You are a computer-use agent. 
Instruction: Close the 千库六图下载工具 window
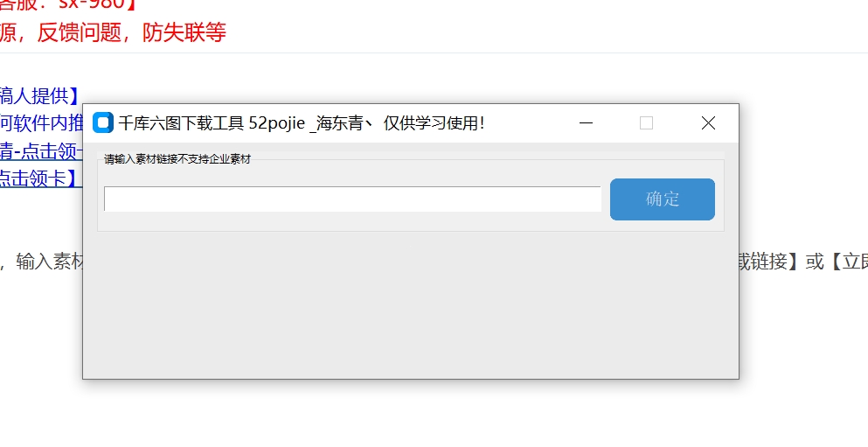coord(708,123)
